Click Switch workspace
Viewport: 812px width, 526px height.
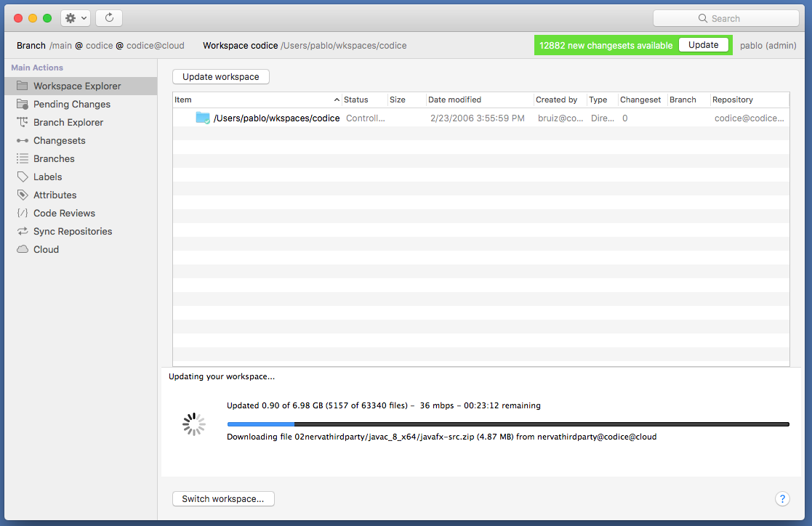(x=222, y=498)
